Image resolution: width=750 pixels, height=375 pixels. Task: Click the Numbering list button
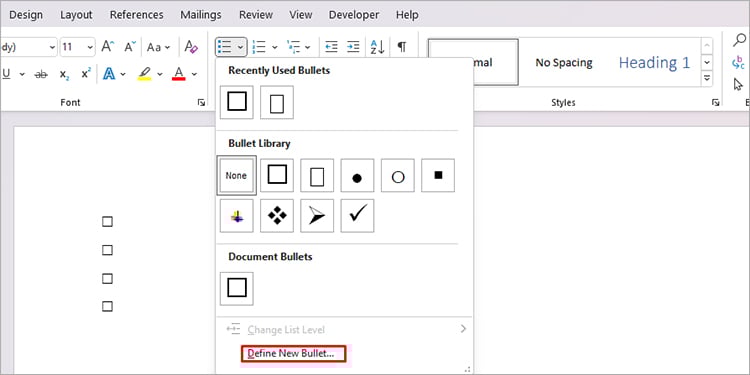(x=259, y=47)
